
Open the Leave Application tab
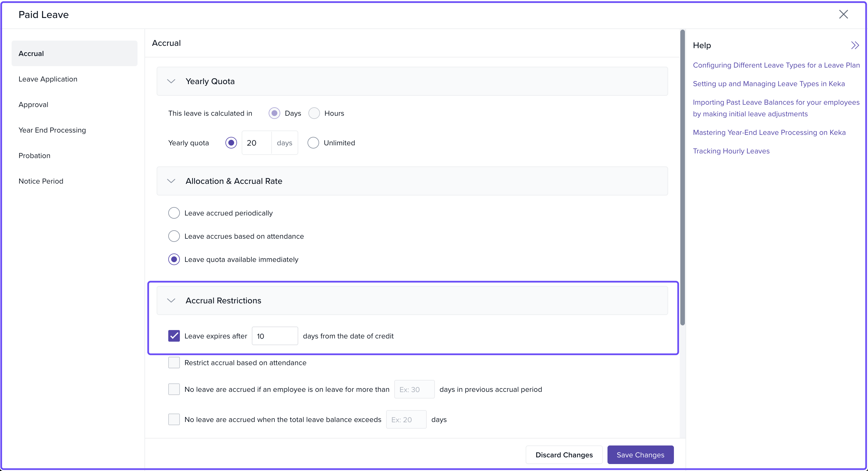(48, 79)
